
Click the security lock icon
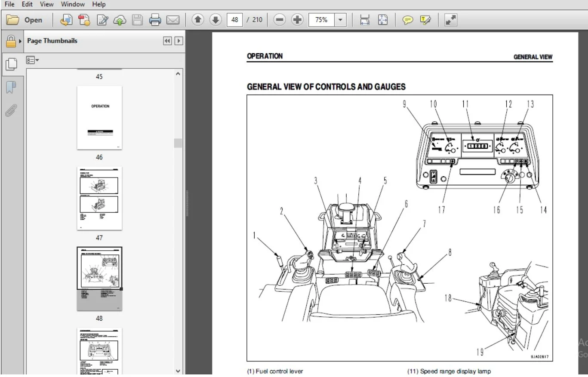tap(11, 41)
